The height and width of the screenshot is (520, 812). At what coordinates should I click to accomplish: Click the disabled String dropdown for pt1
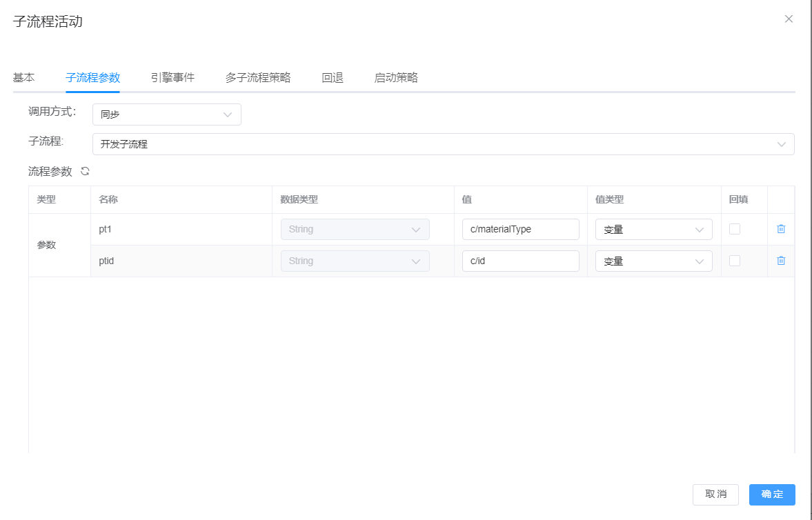click(x=355, y=230)
